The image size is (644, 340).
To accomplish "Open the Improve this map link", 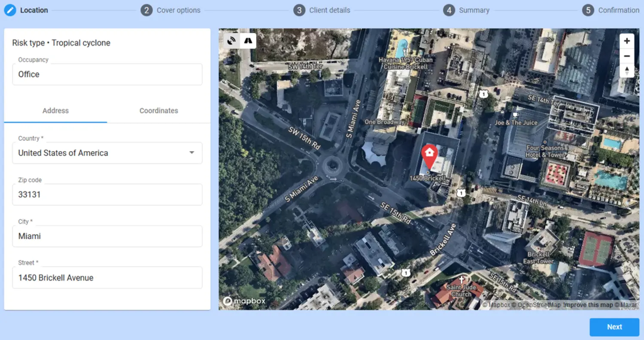I will pyautogui.click(x=588, y=305).
